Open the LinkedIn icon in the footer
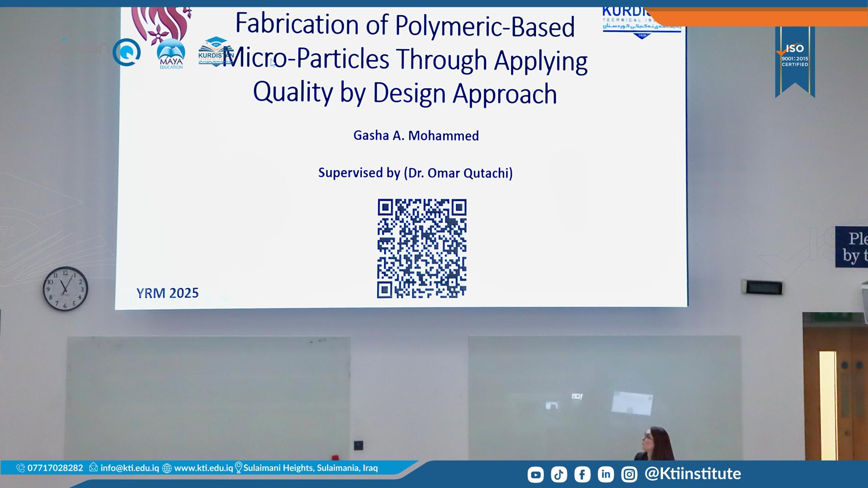This screenshot has height=488, width=868. coord(606,474)
